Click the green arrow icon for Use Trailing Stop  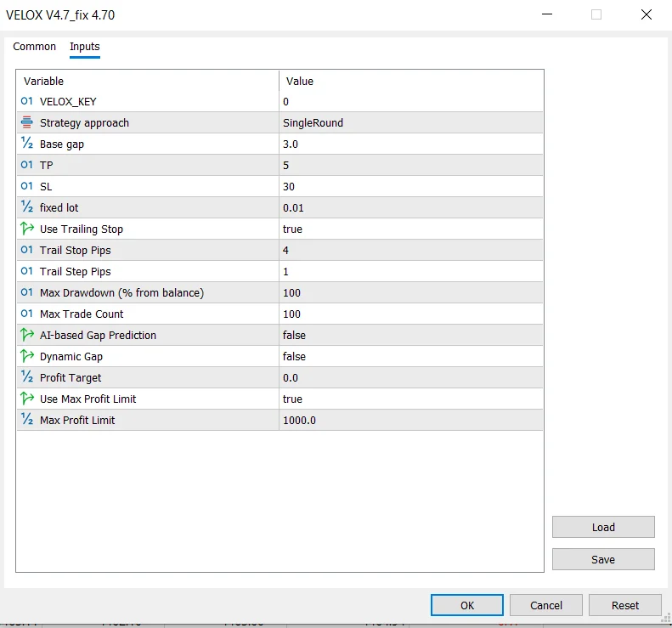coord(26,229)
